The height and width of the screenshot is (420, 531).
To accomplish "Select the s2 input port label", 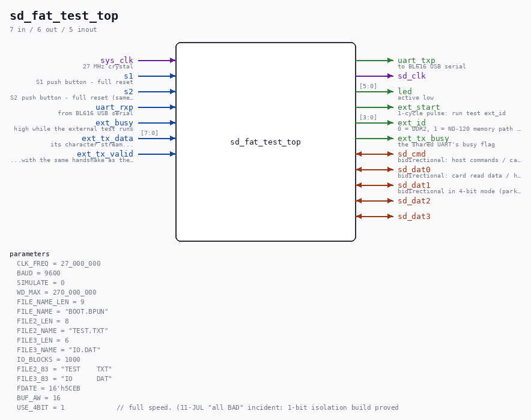I will click(129, 91).
